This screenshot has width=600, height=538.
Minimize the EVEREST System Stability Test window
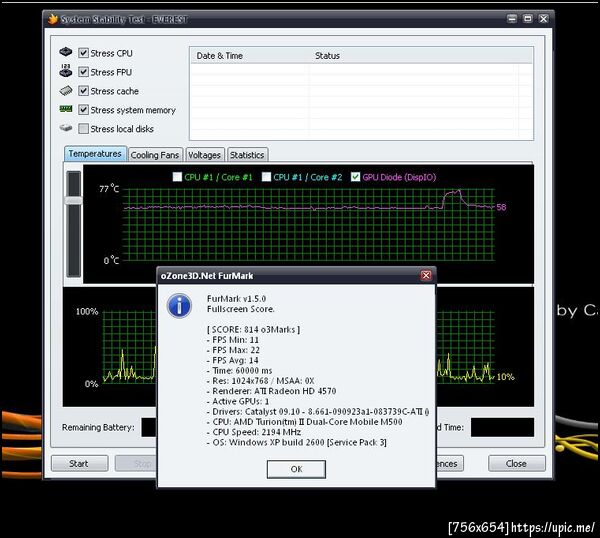coord(512,18)
